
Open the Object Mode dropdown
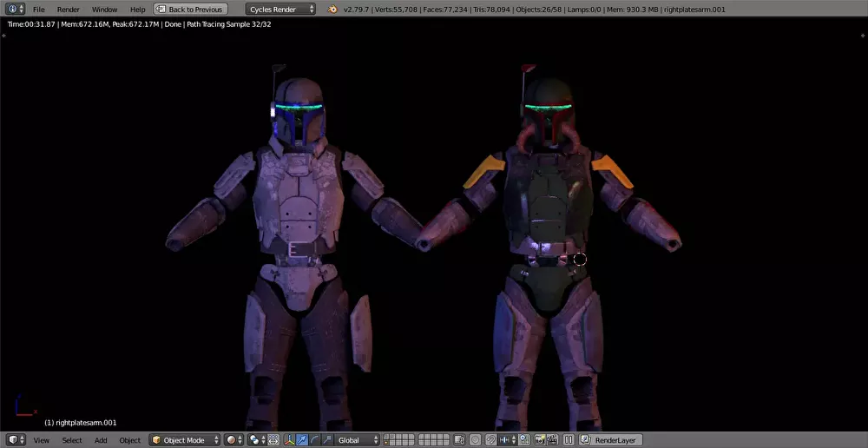tap(184, 440)
